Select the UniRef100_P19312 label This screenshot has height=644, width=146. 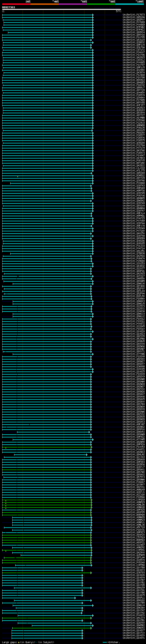point(134,319)
